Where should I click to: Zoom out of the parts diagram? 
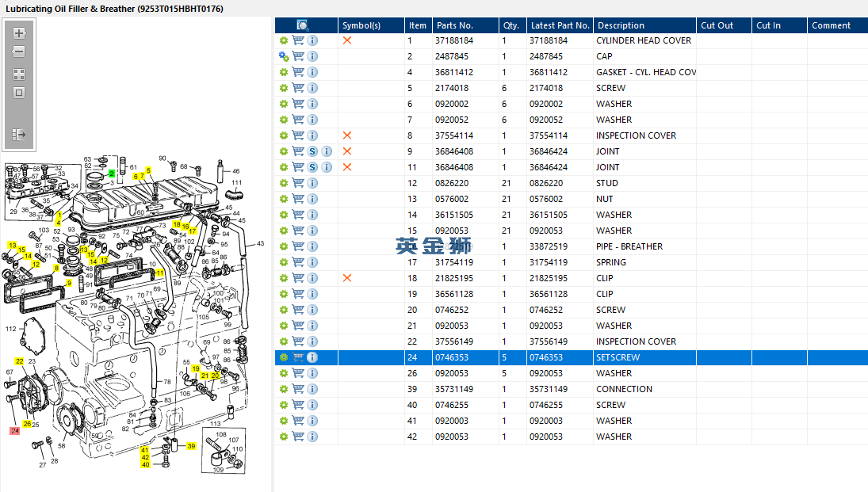[x=19, y=52]
